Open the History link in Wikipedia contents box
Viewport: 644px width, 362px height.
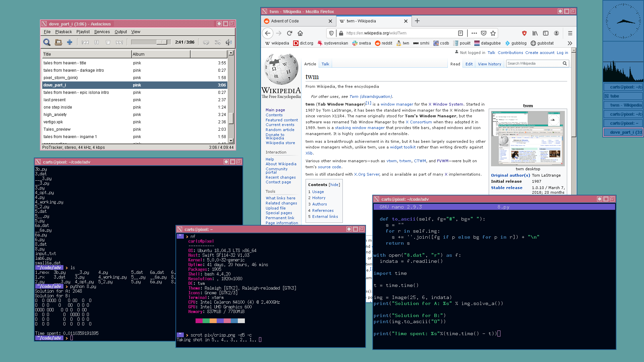pyautogui.click(x=319, y=198)
